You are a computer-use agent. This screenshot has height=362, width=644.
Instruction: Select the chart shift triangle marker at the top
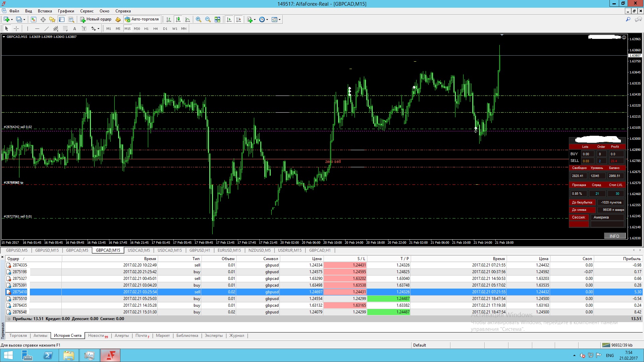[502, 35]
